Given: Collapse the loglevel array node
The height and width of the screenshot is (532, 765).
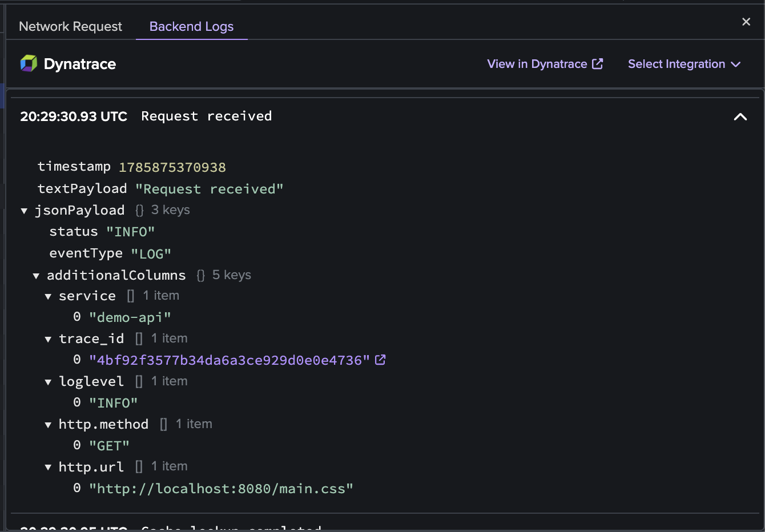Looking at the screenshot, I should (x=48, y=382).
